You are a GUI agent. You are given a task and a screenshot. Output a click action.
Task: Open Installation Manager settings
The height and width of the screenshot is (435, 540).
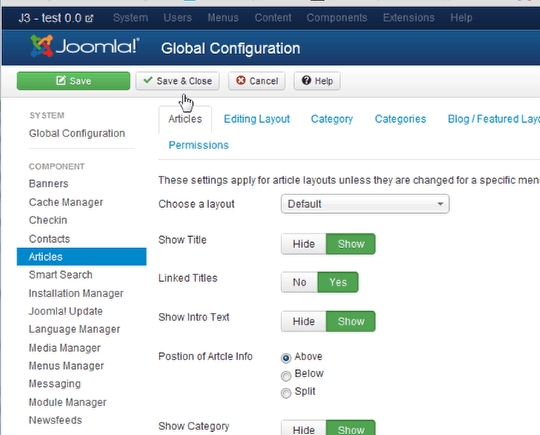(76, 293)
